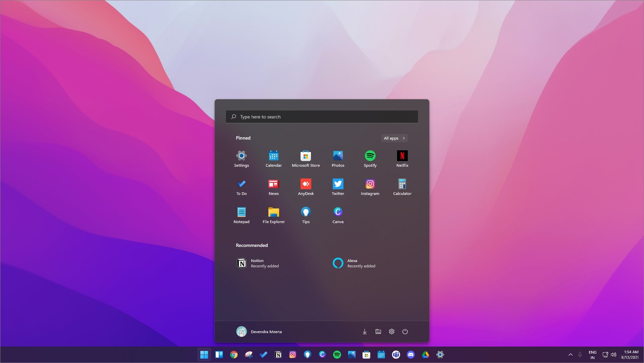Launch Netflix from pinned apps
The width and height of the screenshot is (644, 363).
click(x=402, y=158)
